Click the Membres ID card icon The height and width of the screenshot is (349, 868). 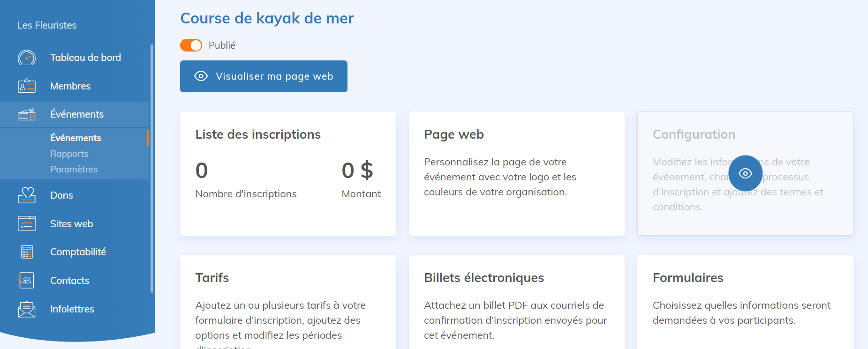(27, 86)
